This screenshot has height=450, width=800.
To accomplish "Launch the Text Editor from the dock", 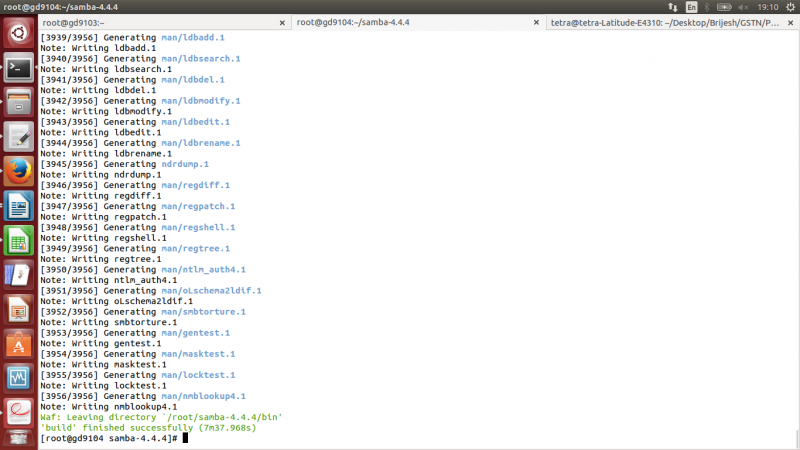I will pos(19,137).
